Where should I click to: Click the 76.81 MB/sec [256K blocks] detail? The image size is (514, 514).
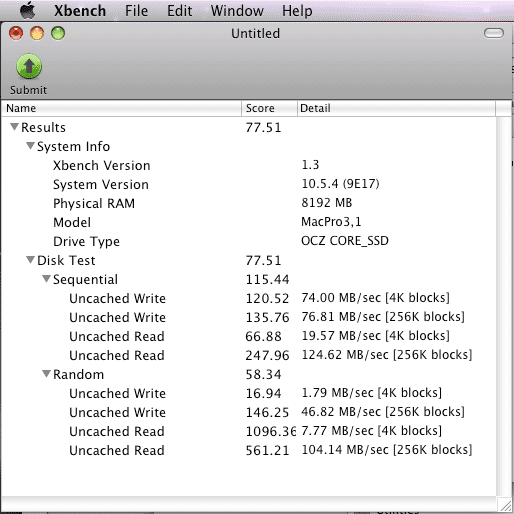[383, 317]
